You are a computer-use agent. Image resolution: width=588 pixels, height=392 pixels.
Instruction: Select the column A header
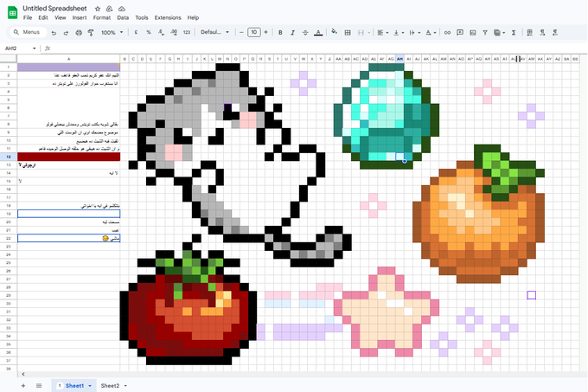coord(68,59)
